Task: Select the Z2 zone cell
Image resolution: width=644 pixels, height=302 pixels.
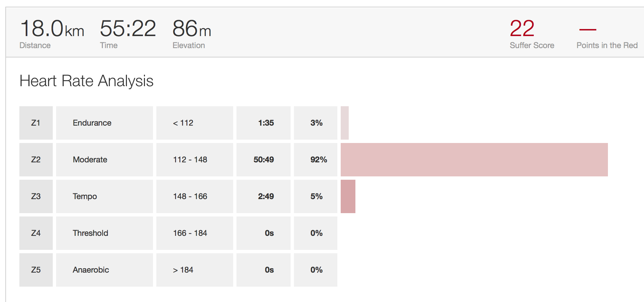Action: click(x=36, y=160)
